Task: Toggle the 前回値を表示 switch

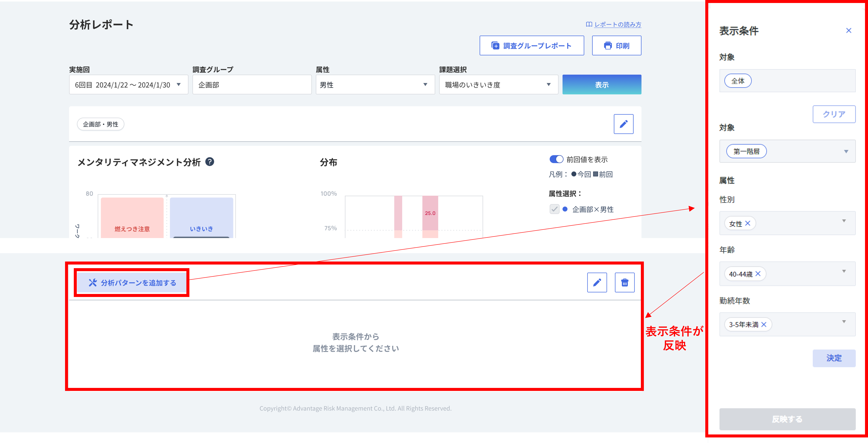Action: pos(556,159)
